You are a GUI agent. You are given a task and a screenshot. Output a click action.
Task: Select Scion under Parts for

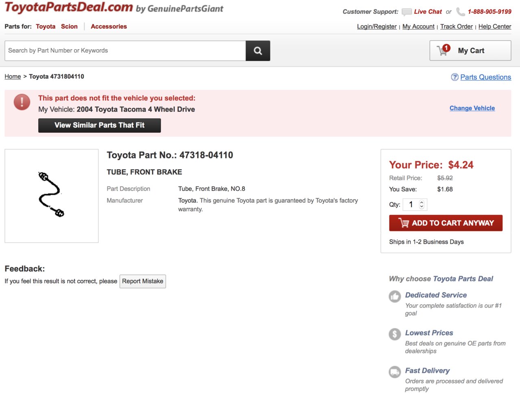coord(69,26)
